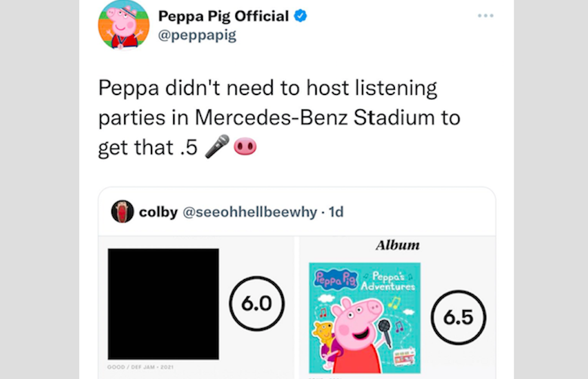Click colby's profile avatar

[122, 212]
